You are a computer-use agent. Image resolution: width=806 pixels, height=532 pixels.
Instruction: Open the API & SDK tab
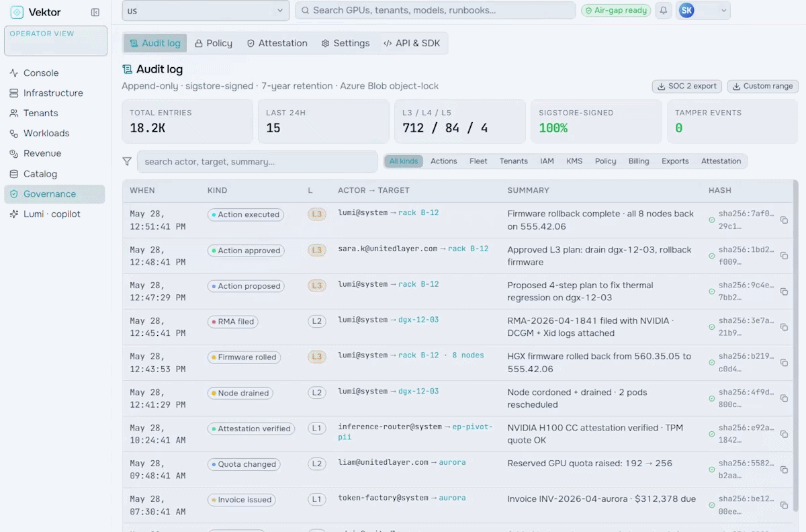tap(412, 43)
